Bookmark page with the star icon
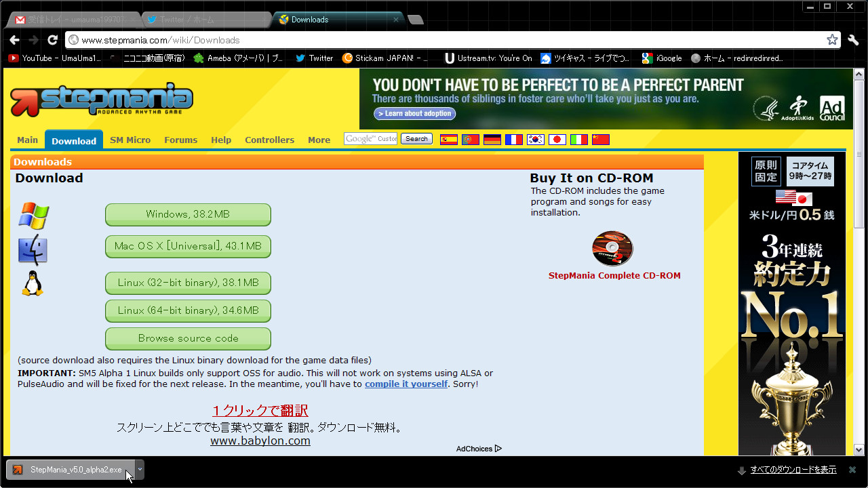The image size is (868, 488). 832,40
